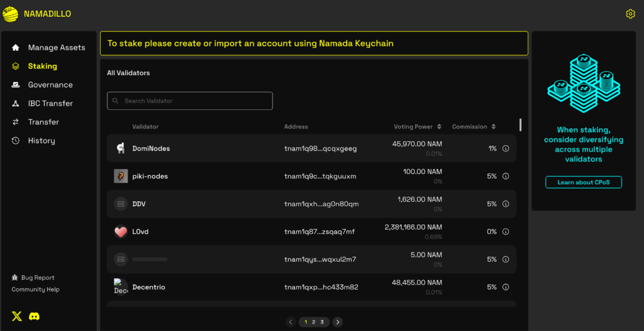Select the DDV validator name
This screenshot has width=644, height=331.
point(139,204)
